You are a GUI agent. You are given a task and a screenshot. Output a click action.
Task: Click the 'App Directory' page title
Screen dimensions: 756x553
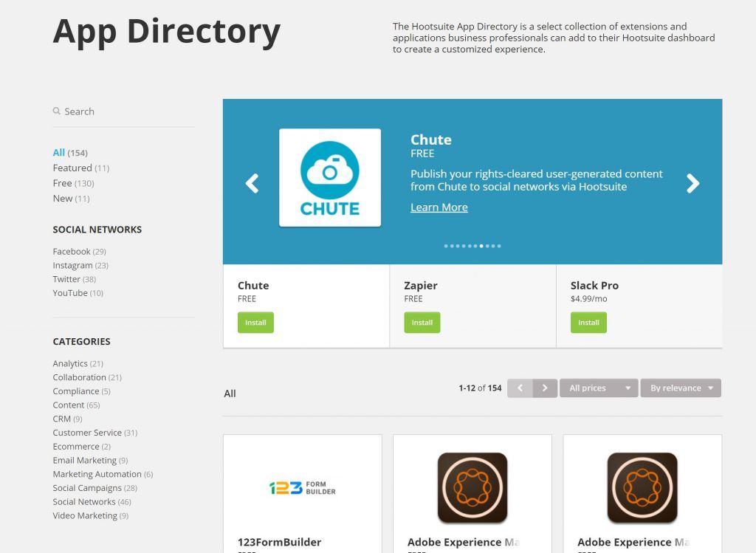point(167,32)
